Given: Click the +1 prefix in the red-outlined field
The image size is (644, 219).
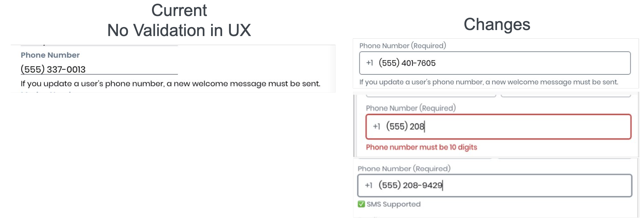Looking at the screenshot, I should coord(376,127).
